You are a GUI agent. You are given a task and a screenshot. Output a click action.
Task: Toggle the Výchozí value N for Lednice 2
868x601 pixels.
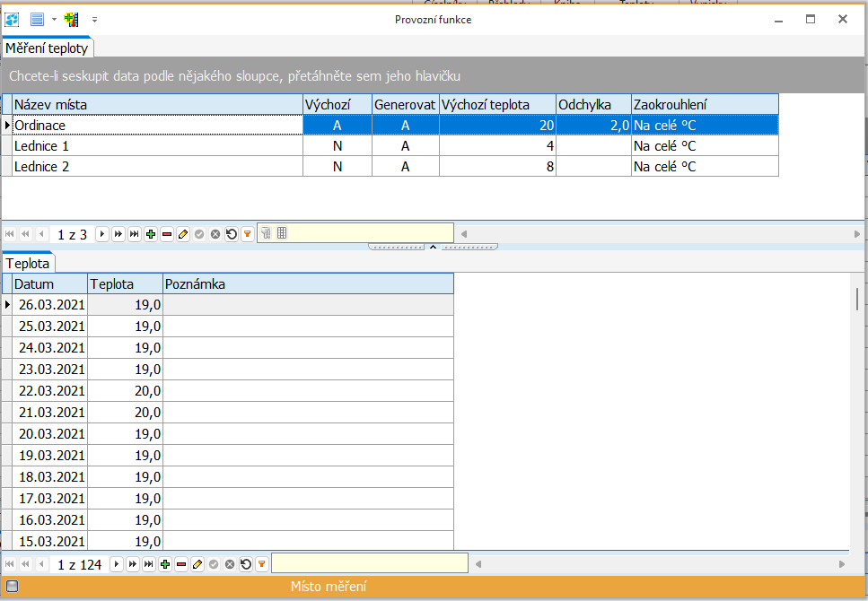[338, 167]
